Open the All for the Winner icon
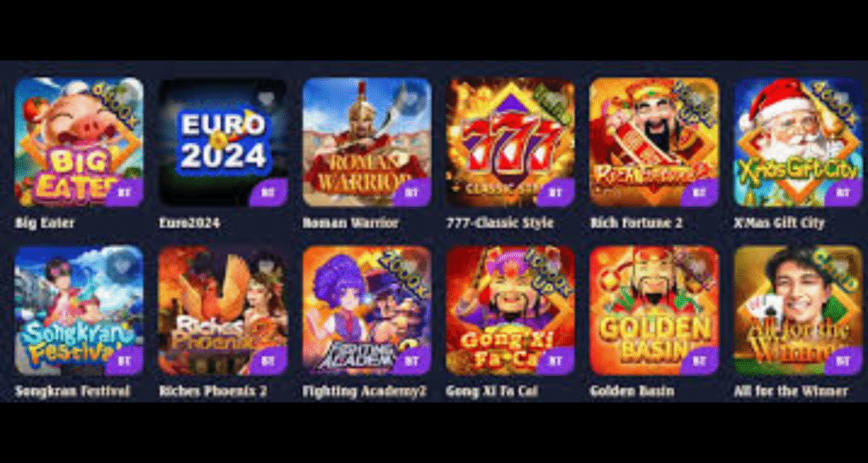 [x=798, y=310]
